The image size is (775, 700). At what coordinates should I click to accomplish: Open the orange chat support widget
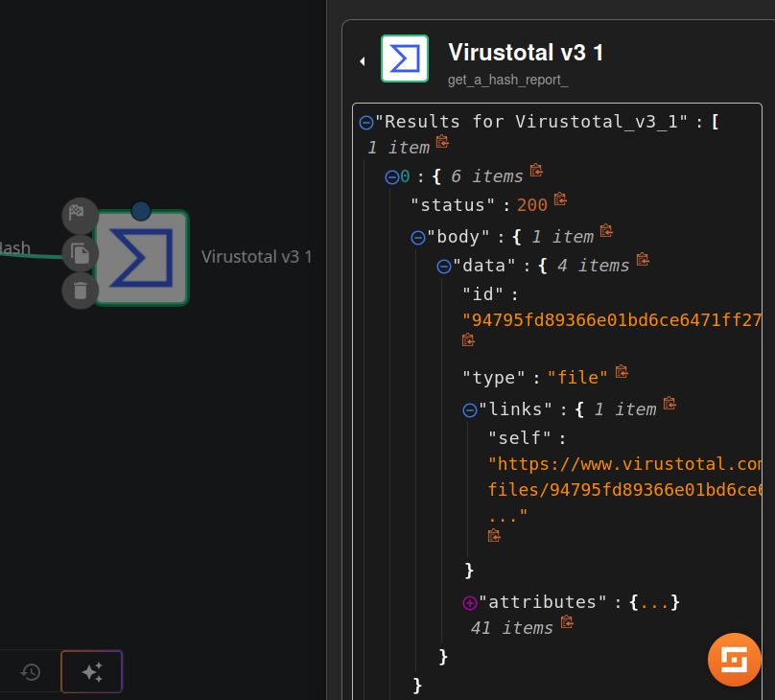(x=734, y=661)
